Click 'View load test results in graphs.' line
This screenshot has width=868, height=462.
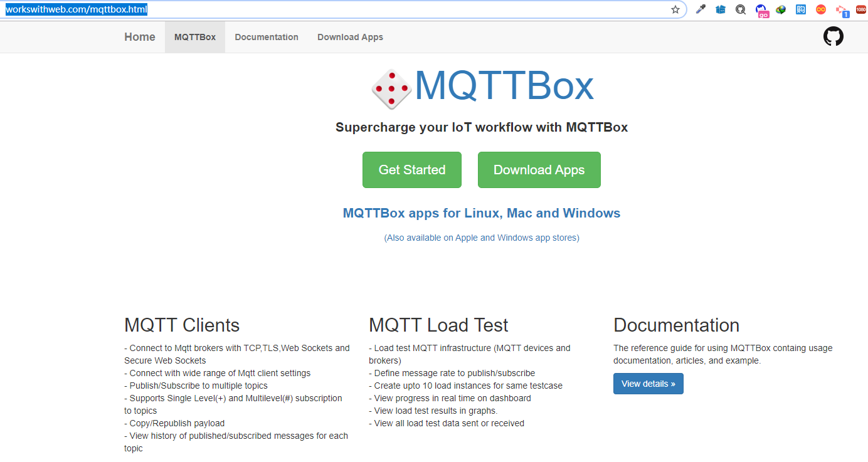click(x=433, y=411)
